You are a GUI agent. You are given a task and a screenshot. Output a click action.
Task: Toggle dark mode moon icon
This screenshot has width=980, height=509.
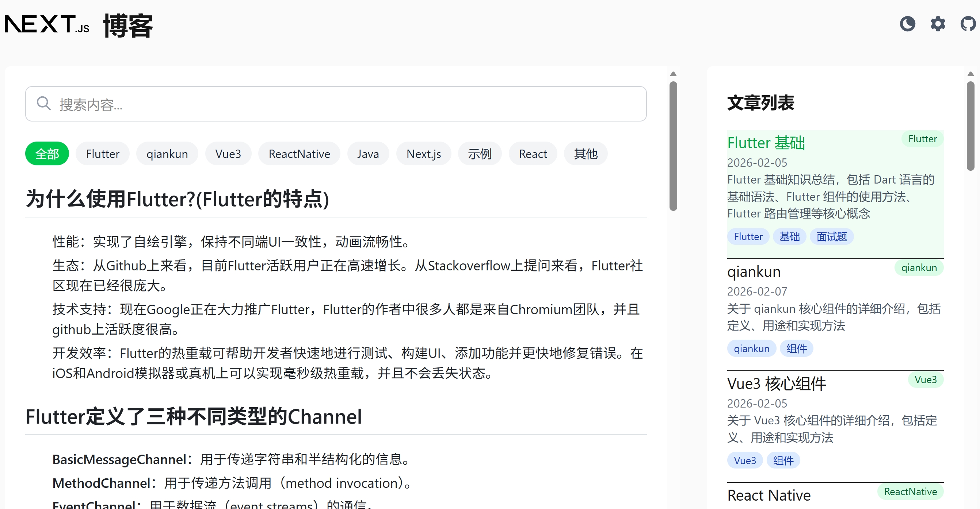907,24
